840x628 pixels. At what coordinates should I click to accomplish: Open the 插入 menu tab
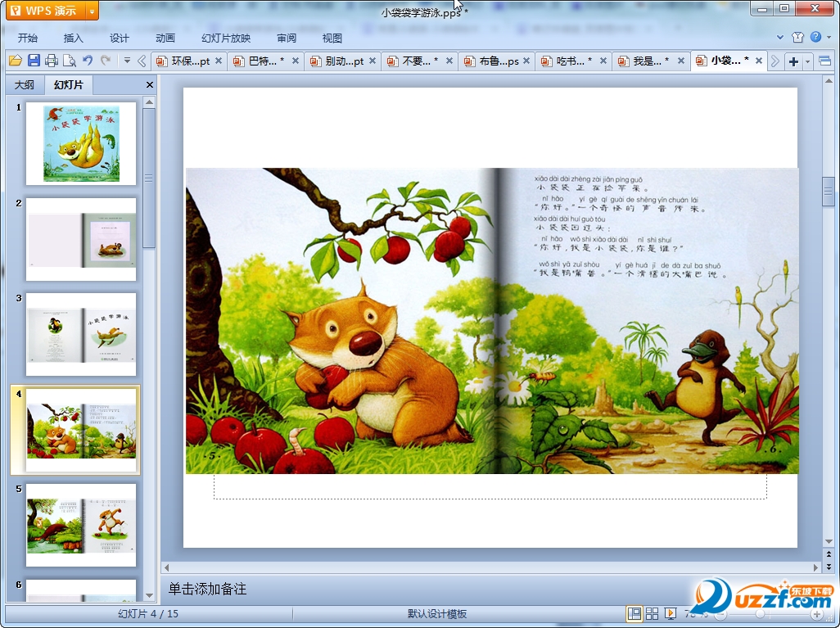coord(74,38)
